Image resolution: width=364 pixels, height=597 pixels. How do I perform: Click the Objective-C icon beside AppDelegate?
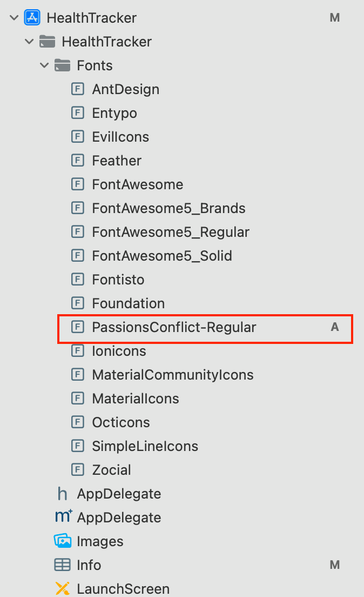62,517
